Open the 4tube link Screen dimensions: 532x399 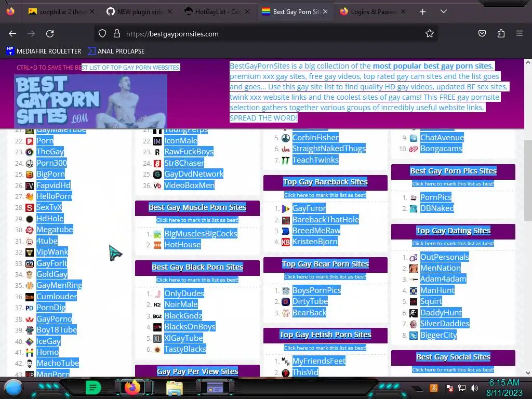(x=47, y=241)
